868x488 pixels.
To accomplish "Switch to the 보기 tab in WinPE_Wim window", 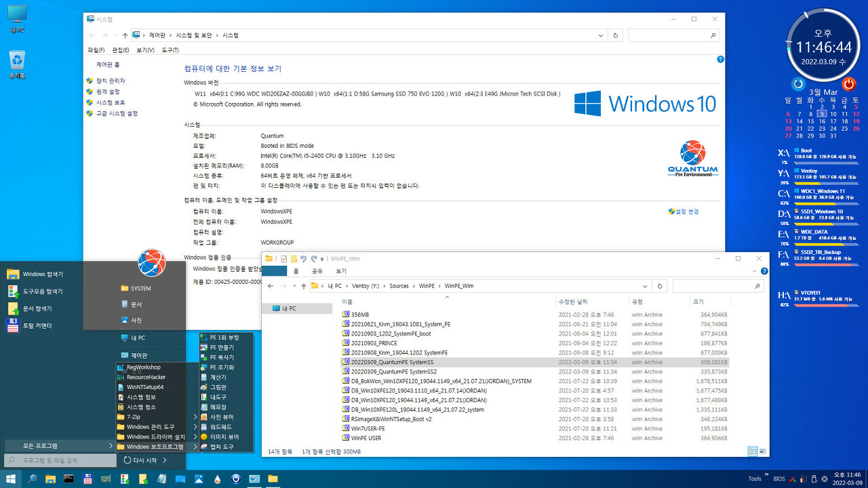I will (x=341, y=270).
